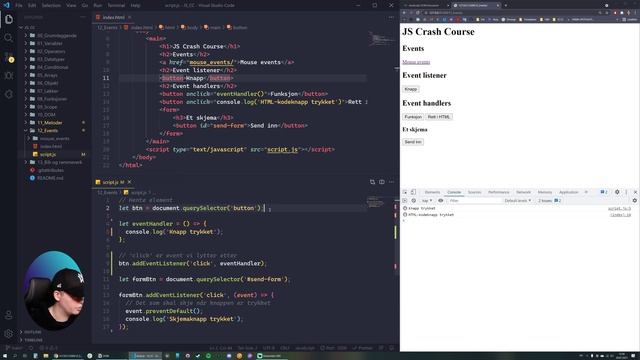
Task: Focus the console Filter input field
Action: coord(474,200)
